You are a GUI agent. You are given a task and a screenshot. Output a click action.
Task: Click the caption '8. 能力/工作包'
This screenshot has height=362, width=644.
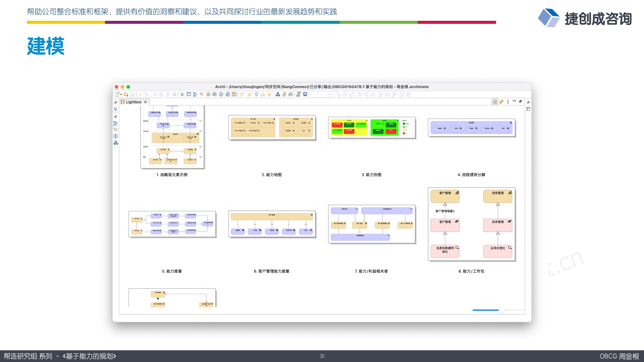(471, 271)
